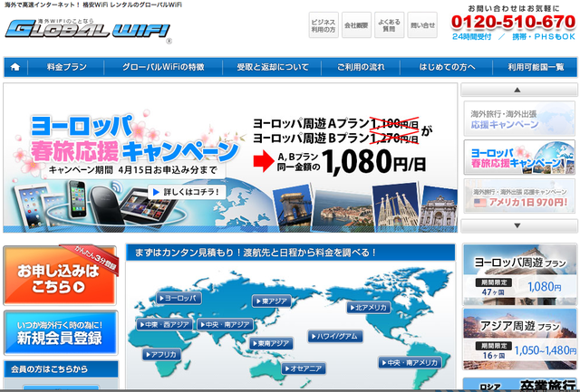
Task: Select 東南アジア region on map
Action: pos(271,343)
